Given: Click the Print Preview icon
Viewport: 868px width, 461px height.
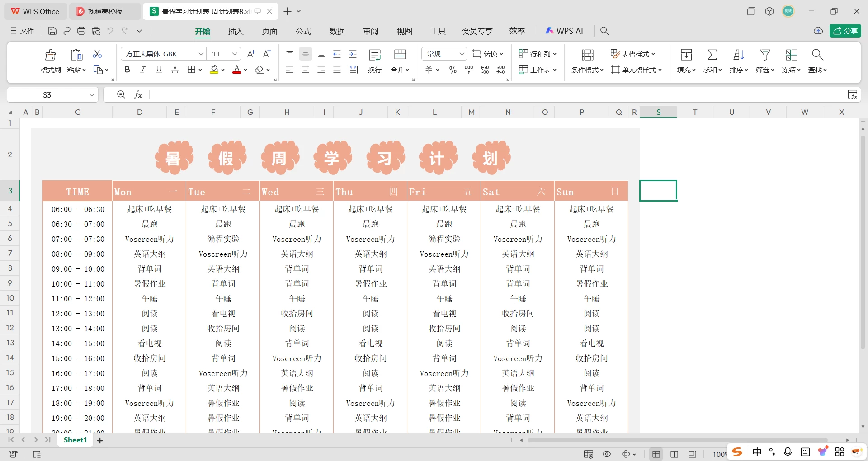Looking at the screenshot, I should pos(96,31).
